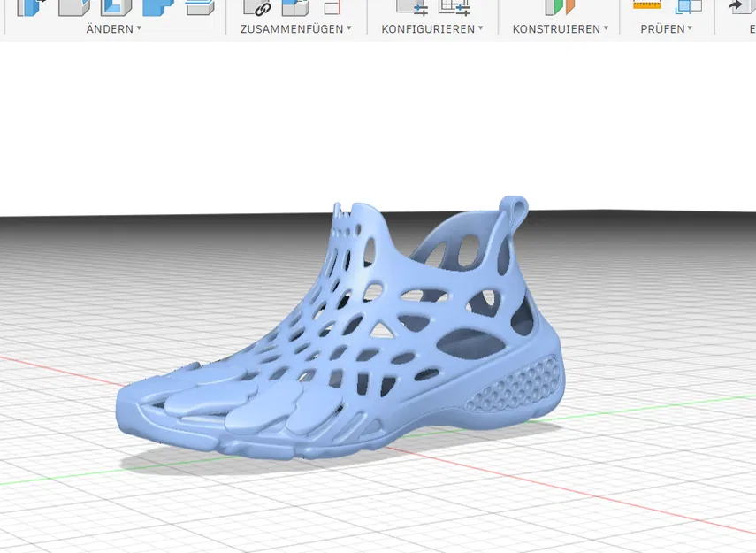Expand the KONSTRUIEREN dropdown arrow
Image resolution: width=756 pixels, height=553 pixels.
607,27
